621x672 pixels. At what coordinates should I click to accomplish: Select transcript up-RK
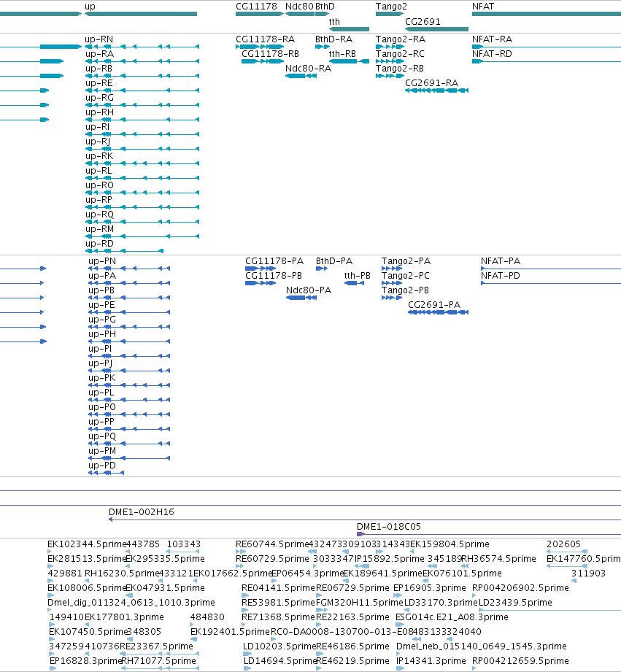pos(99,156)
